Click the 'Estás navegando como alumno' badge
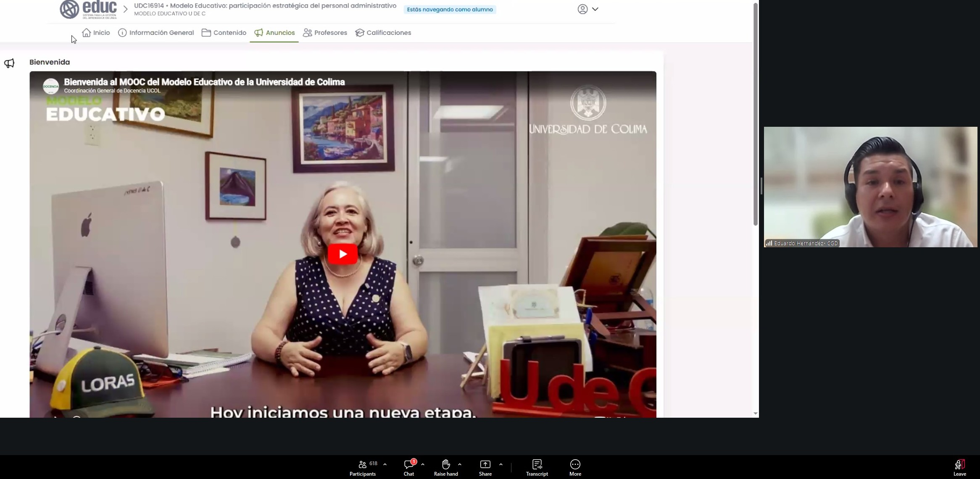Image resolution: width=980 pixels, height=479 pixels. (450, 9)
